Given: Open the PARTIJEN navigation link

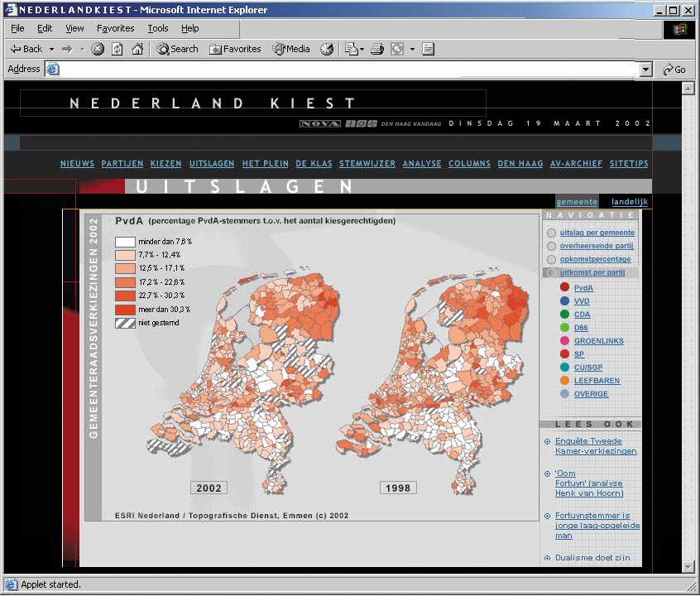Looking at the screenshot, I should pyautogui.click(x=122, y=164).
